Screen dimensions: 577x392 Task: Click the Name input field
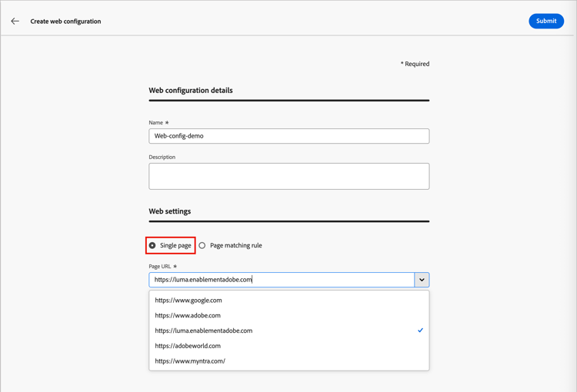coord(288,136)
